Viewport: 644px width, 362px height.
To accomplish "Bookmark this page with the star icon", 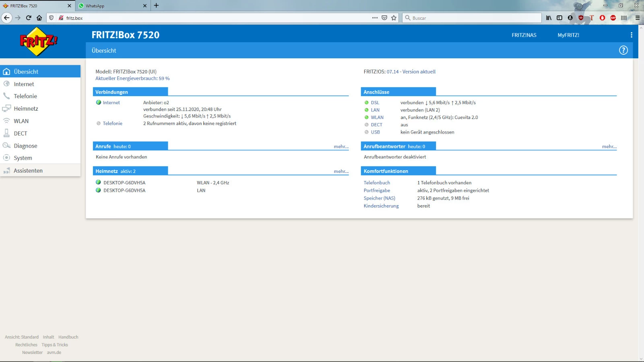I will tap(394, 18).
